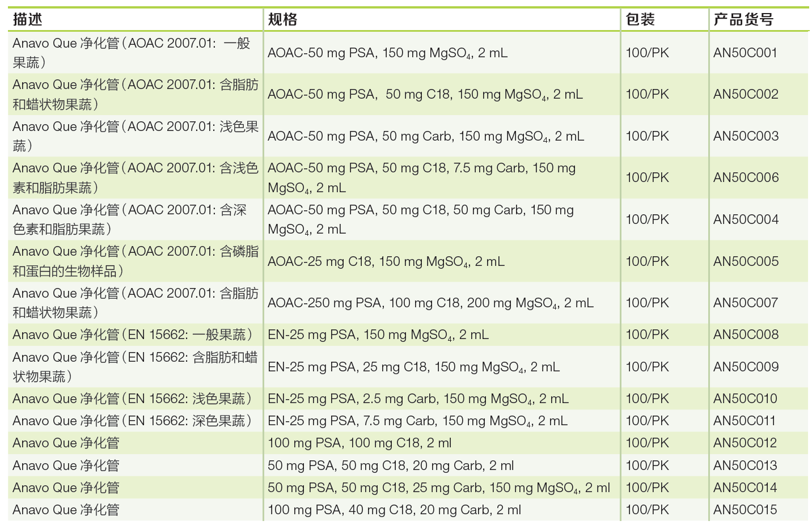812x525 pixels.
Task: Click spec '100 mg PSA, 40 mg C18, 20 mg Carb, 2 ml'
Action: pyautogui.click(x=394, y=510)
